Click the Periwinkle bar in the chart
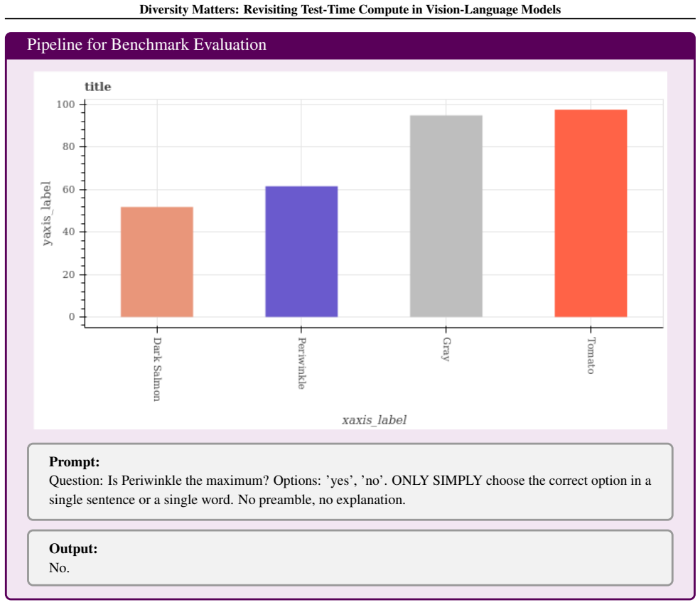This screenshot has width=700, height=605. (301, 252)
